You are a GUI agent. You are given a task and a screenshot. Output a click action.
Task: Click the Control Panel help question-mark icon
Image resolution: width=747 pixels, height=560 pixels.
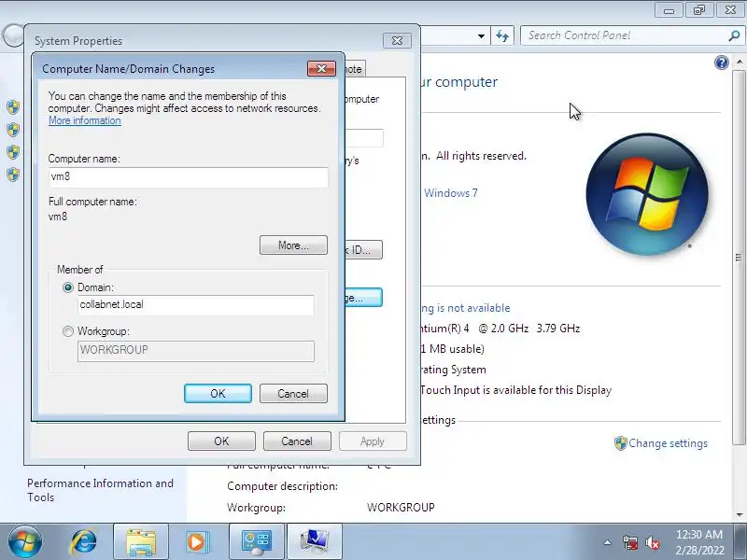721,63
